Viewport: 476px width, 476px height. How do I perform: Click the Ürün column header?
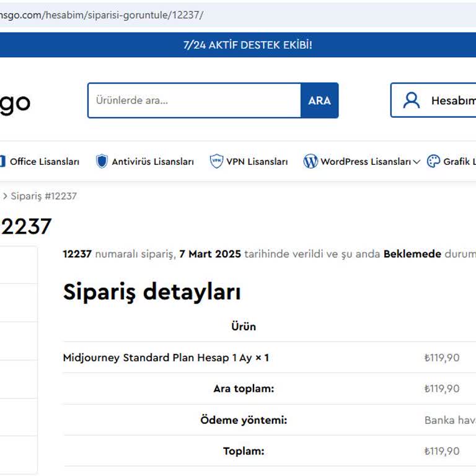244,327
